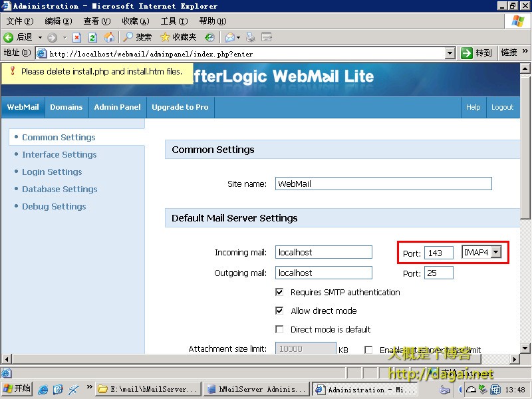Go to the Home page icon
Image resolution: width=532 pixels, height=399 pixels.
point(109,37)
